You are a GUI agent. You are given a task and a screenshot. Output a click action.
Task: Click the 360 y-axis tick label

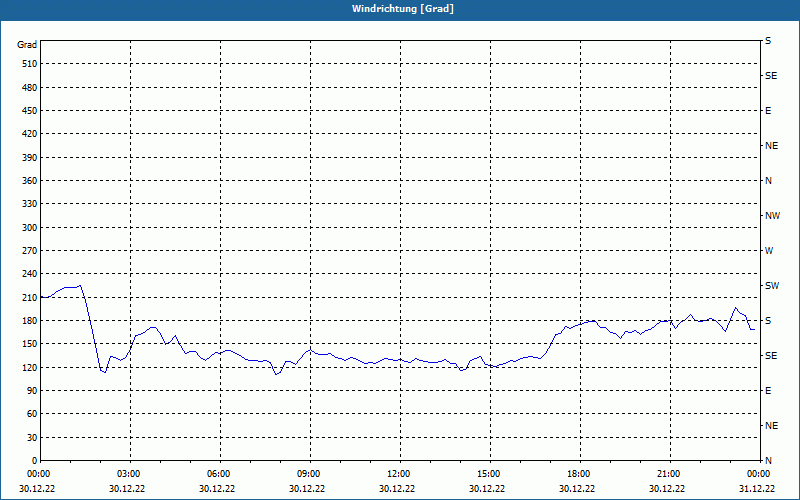30,181
